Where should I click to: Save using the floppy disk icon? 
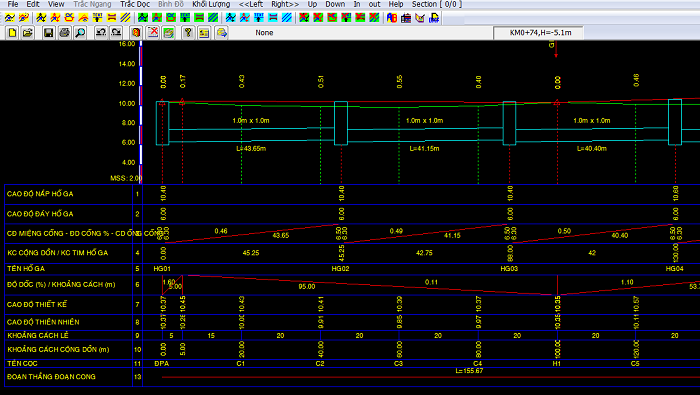48,33
